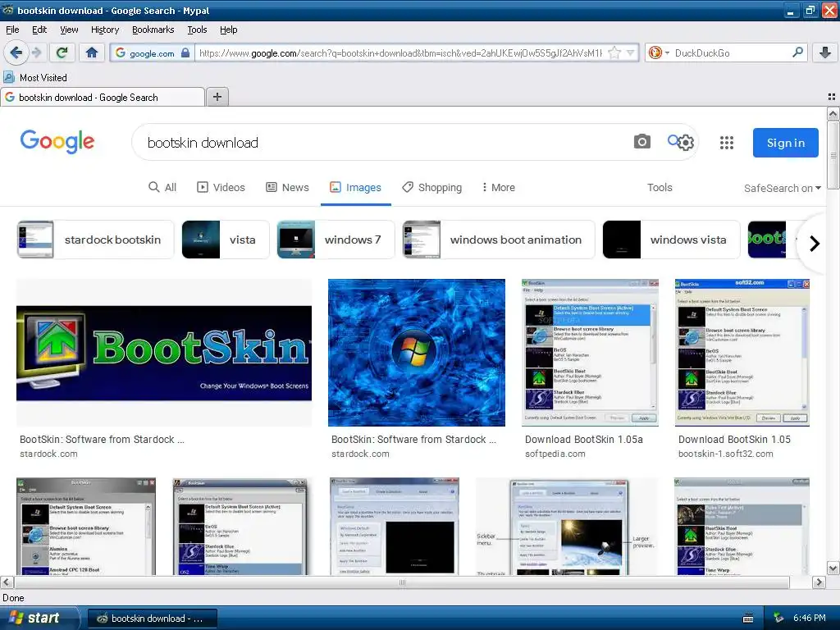Search by image using camera icon
840x630 pixels.
[x=641, y=142]
